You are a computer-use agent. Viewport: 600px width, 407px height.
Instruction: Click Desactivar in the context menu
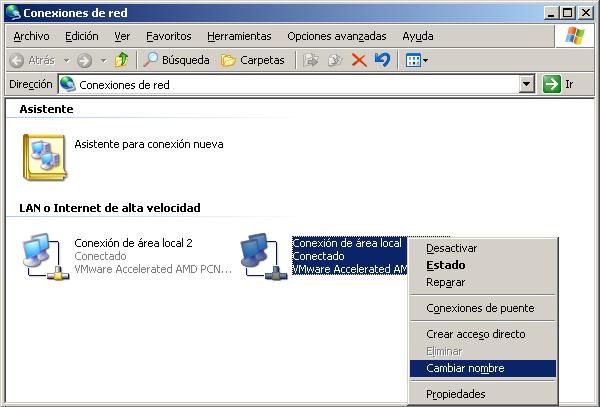(452, 248)
